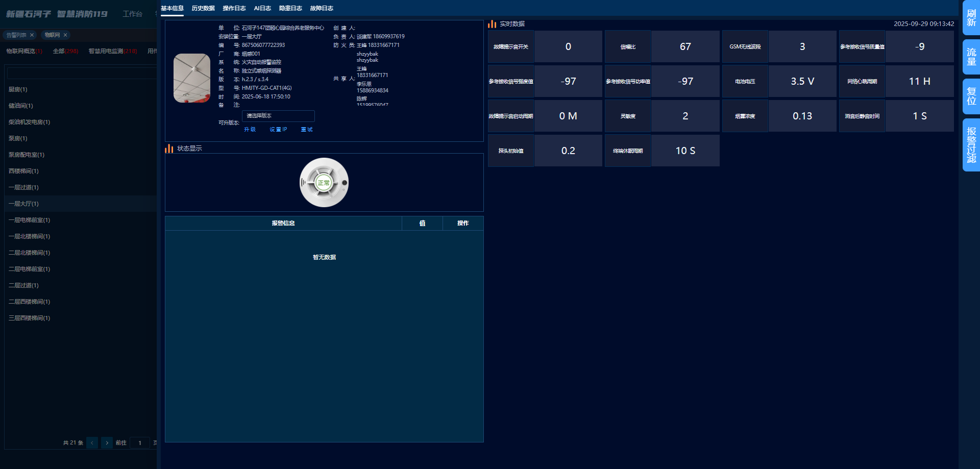
Task: Go to the next page arrow in pagination
Action: [107, 443]
